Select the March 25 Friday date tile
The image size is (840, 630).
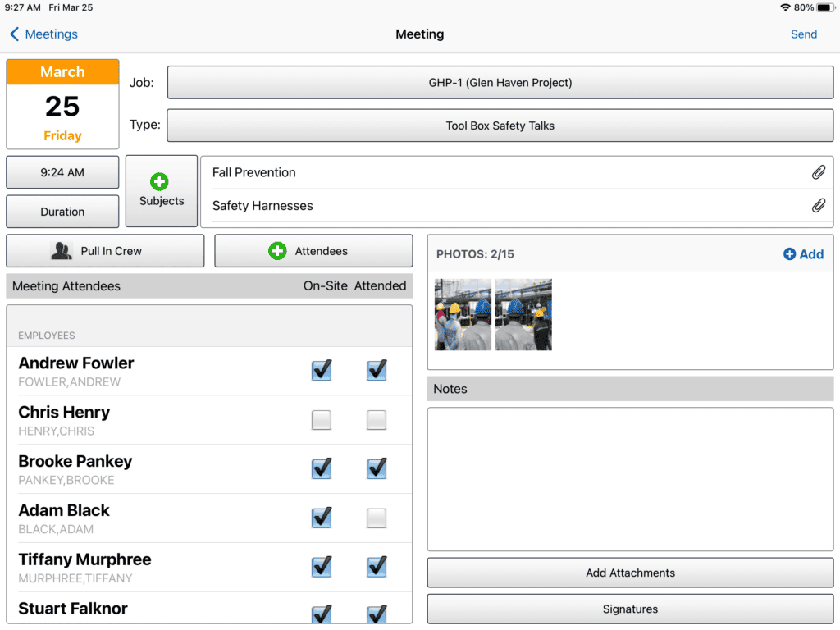pyautogui.click(x=62, y=103)
